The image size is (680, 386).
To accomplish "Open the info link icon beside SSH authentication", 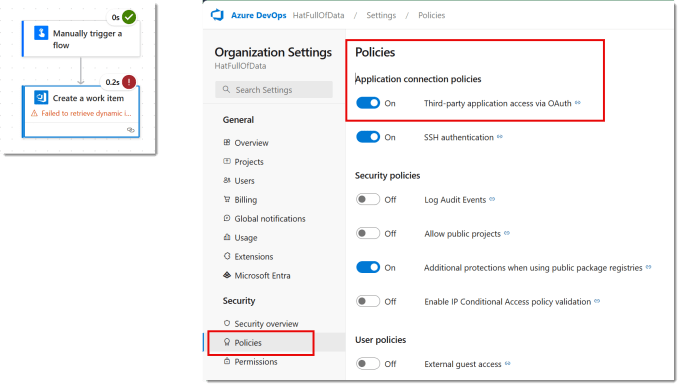I will click(500, 137).
